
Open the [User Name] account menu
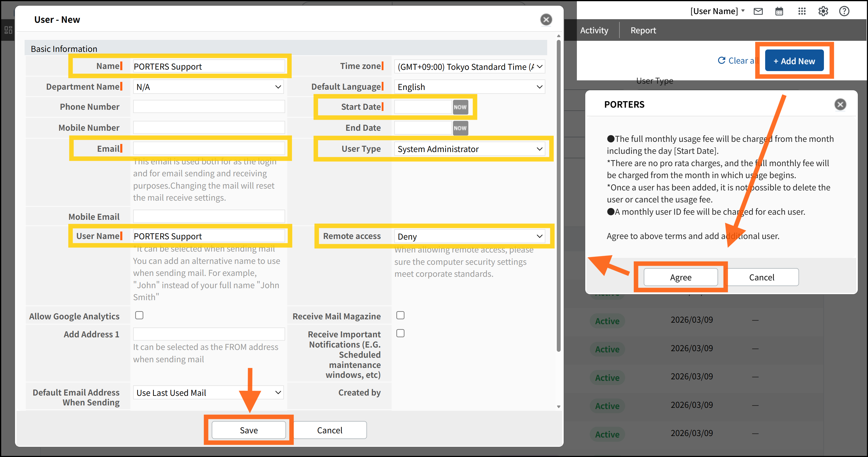pos(717,11)
